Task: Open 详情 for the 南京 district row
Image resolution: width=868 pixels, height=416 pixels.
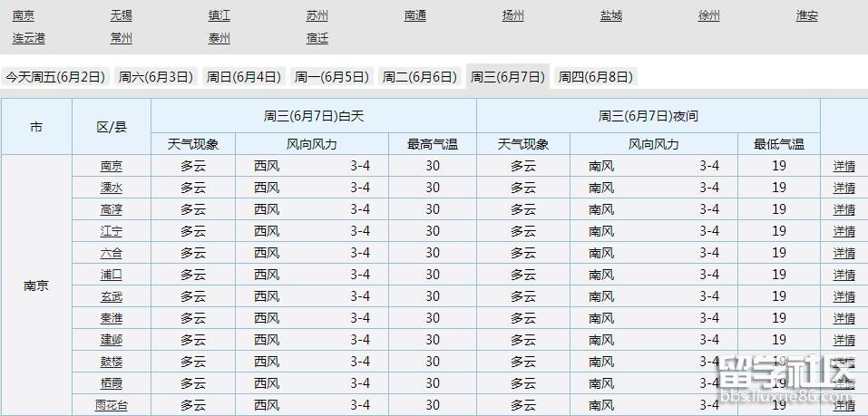Action: coord(844,166)
